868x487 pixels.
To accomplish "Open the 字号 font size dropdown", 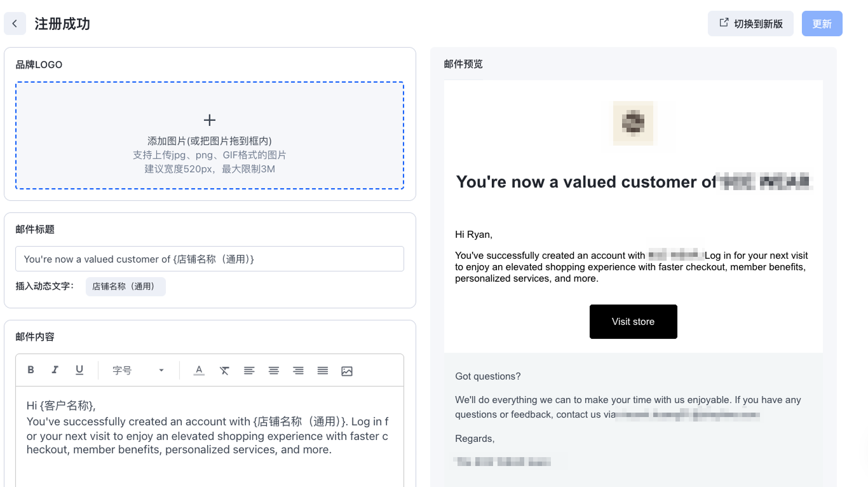I will 138,370.
